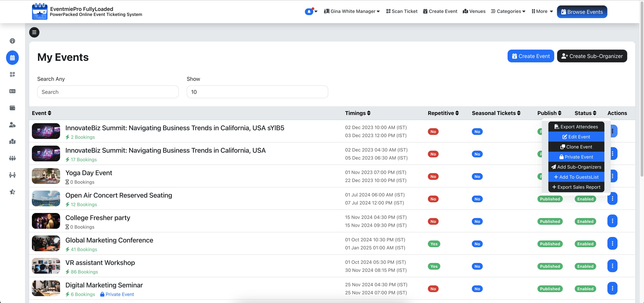Image resolution: width=644 pixels, height=303 pixels.
Task: Click the Browse Events button
Action: [582, 12]
